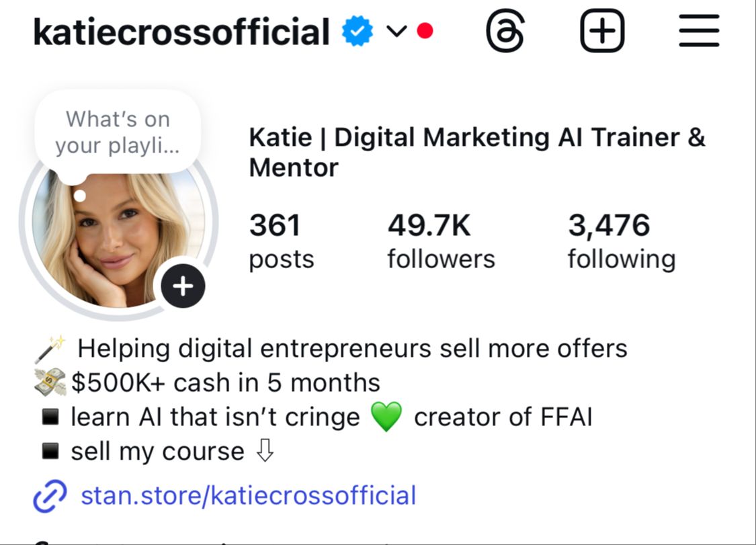Open the hamburger menu icon
Screen dimensions: 756x545
pos(699,32)
